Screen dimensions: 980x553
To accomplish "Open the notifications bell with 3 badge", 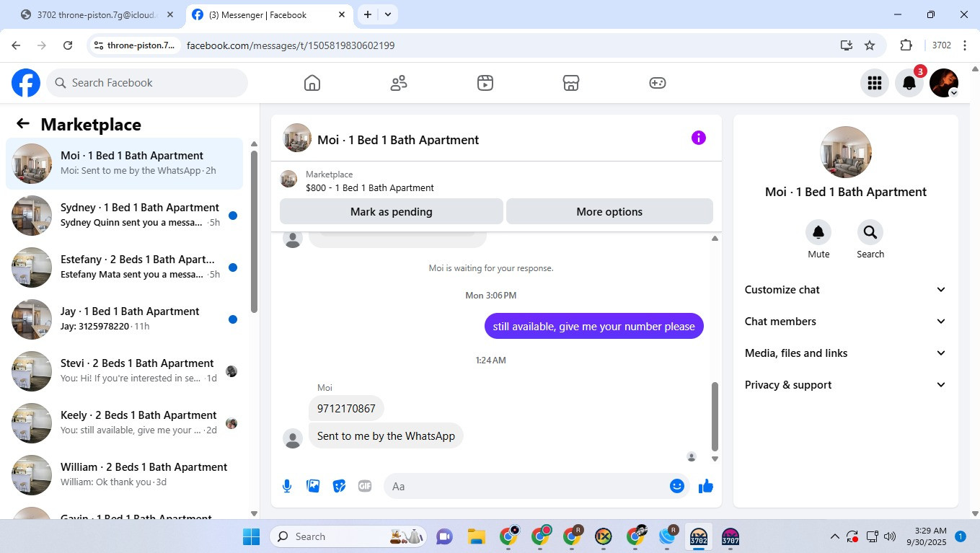I will coord(909,83).
